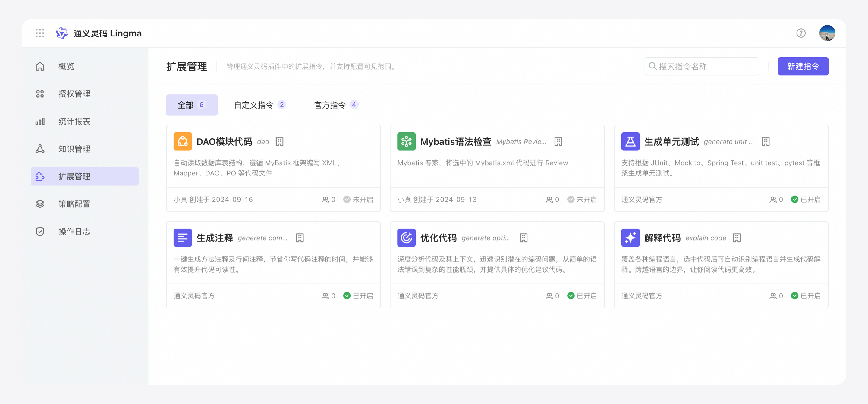Open 操作日志 in sidebar

click(x=85, y=232)
